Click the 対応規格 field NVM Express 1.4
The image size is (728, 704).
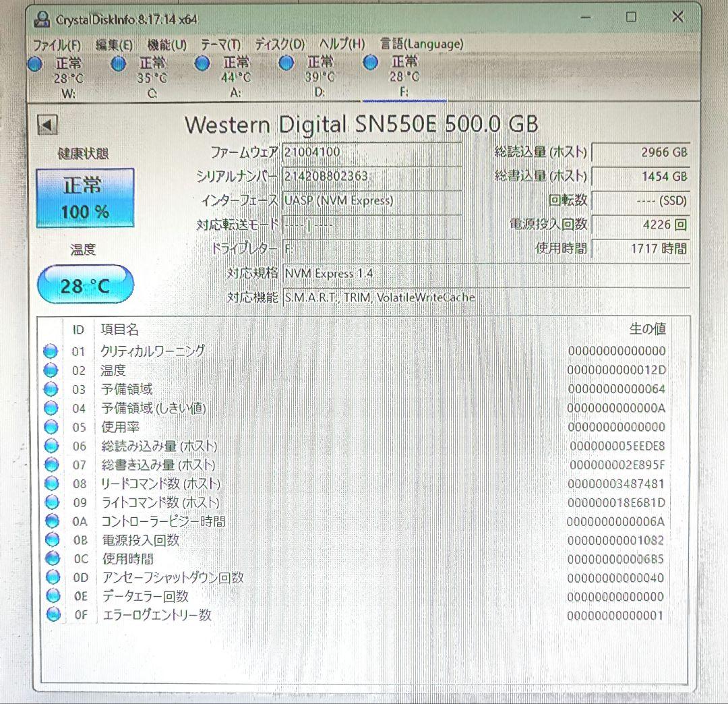pos(486,273)
